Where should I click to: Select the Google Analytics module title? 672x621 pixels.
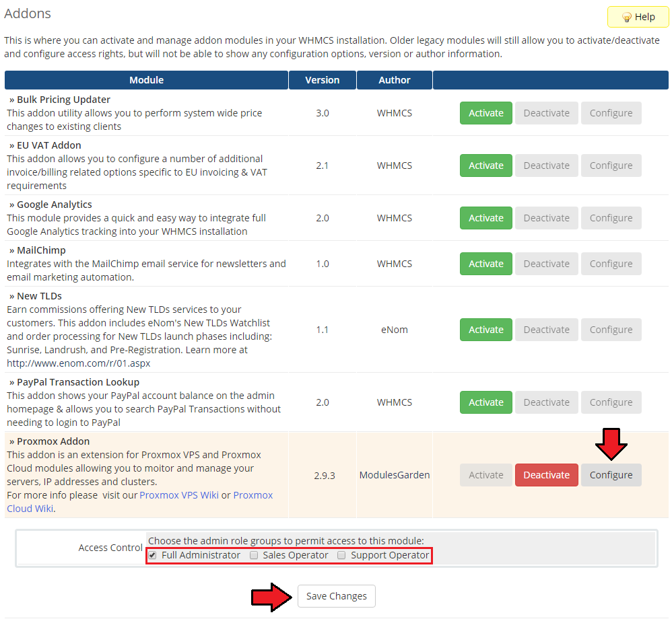(55, 205)
